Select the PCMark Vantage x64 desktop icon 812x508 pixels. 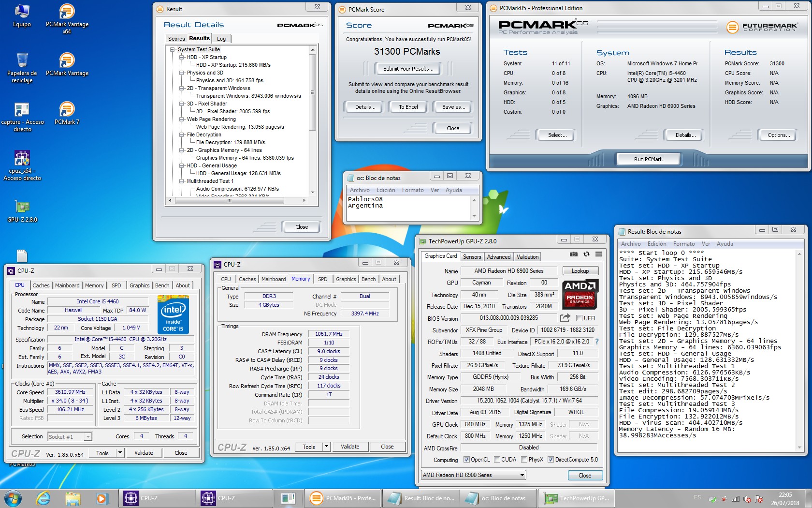[x=67, y=19]
